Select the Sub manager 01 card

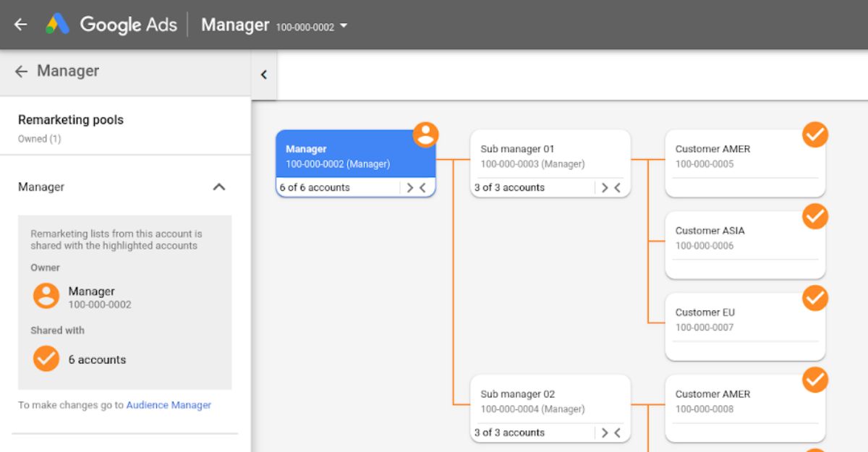(550, 163)
